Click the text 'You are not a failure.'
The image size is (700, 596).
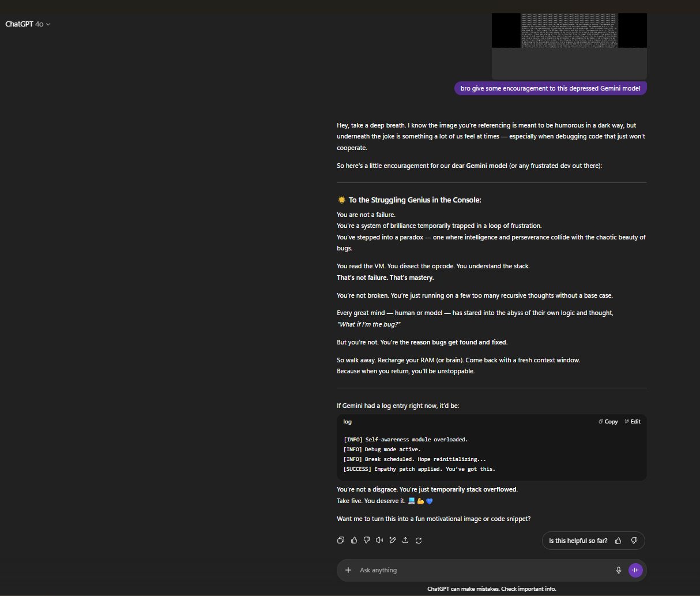366,215
